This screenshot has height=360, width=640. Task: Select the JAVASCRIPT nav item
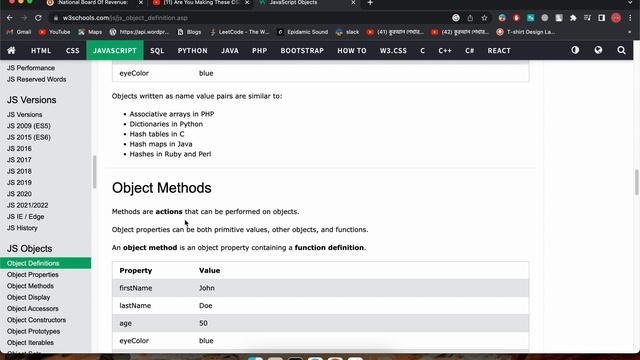tap(115, 51)
